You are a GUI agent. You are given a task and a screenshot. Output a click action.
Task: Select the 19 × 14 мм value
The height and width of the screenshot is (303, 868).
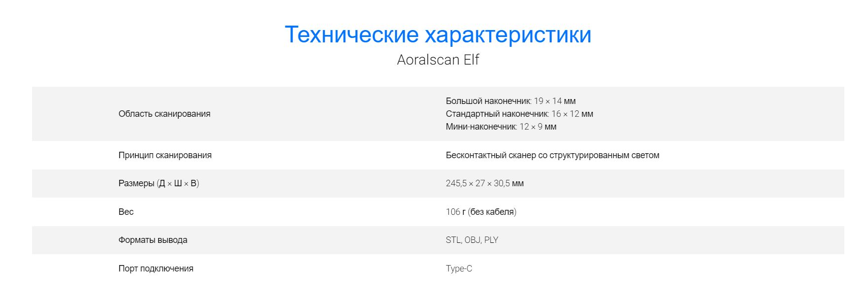pyautogui.click(x=555, y=101)
